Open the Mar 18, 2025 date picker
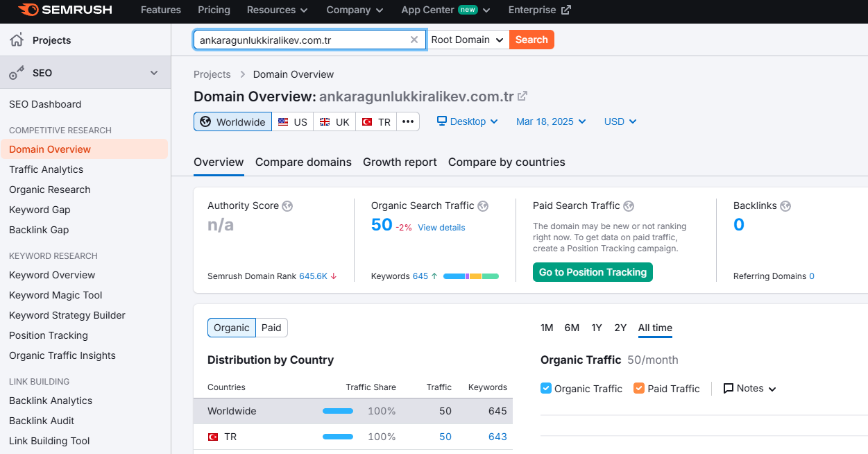This screenshot has height=454, width=868. (x=551, y=121)
